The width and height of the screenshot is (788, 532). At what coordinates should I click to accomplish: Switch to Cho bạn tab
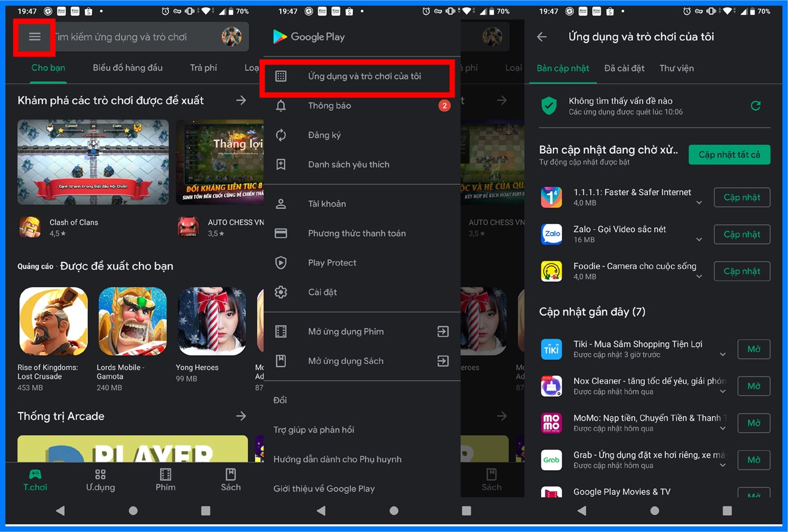[x=48, y=68]
